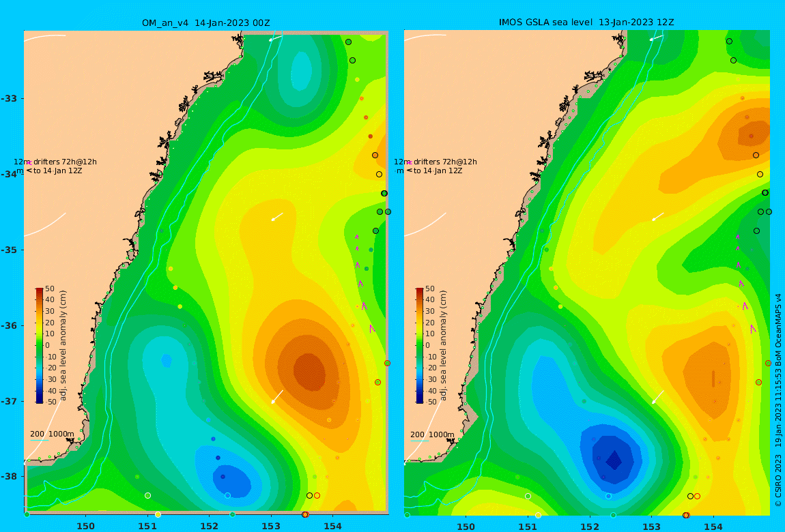Image resolution: width=785 pixels, height=532 pixels.
Task: Click longitude label 150 under the left map
Action: point(85,526)
